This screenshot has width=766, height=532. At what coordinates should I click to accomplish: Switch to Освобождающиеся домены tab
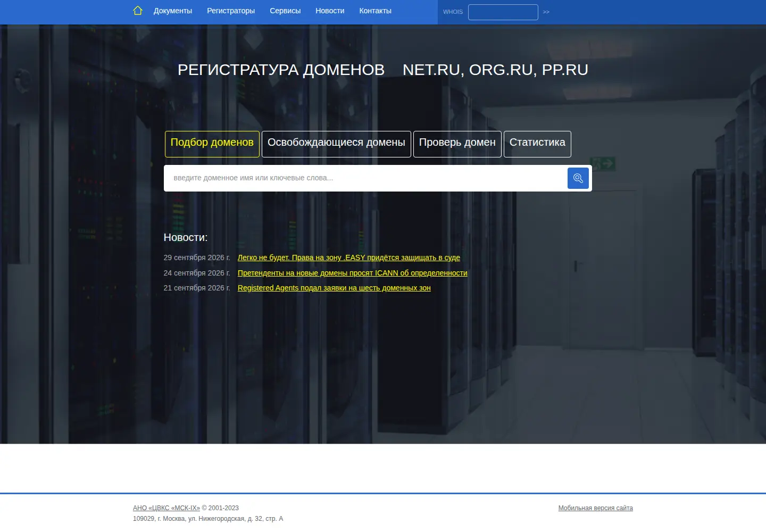336,144
